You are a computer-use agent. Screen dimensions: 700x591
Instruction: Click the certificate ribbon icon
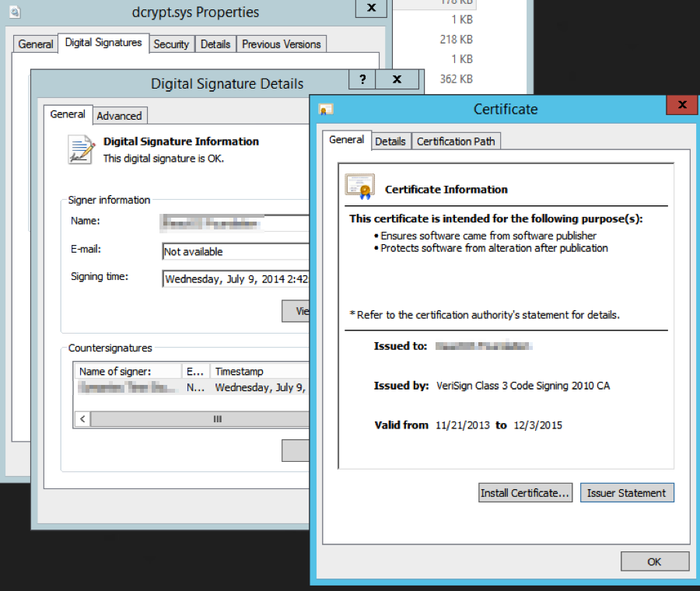click(x=360, y=187)
